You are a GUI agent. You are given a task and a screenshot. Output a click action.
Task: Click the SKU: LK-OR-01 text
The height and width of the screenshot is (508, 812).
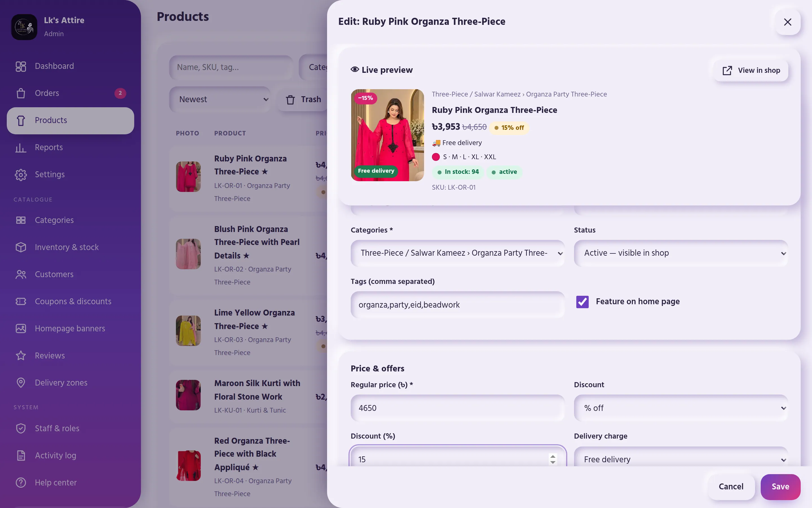tap(454, 187)
